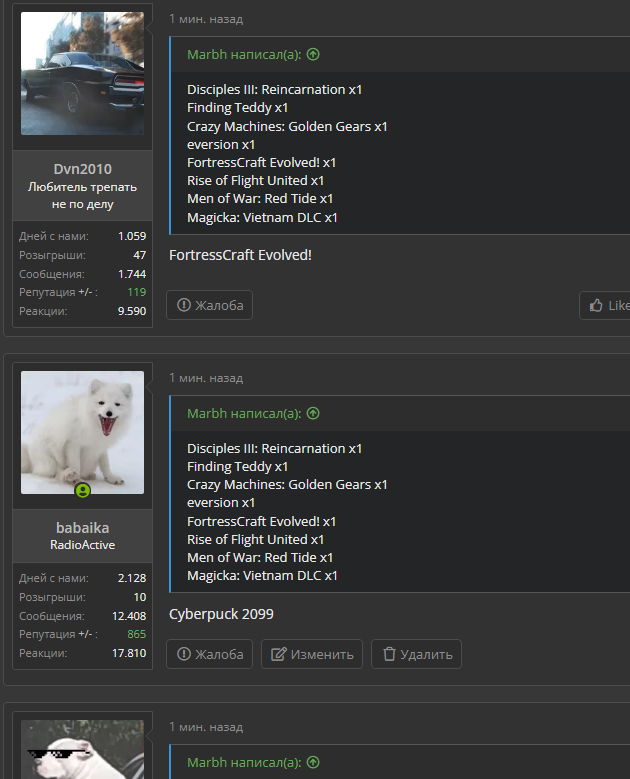Like Dvn2010's post
630x779 pixels.
[x=605, y=305]
